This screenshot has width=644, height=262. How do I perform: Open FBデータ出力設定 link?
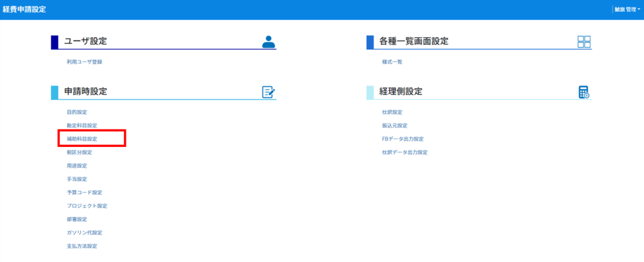coord(402,139)
